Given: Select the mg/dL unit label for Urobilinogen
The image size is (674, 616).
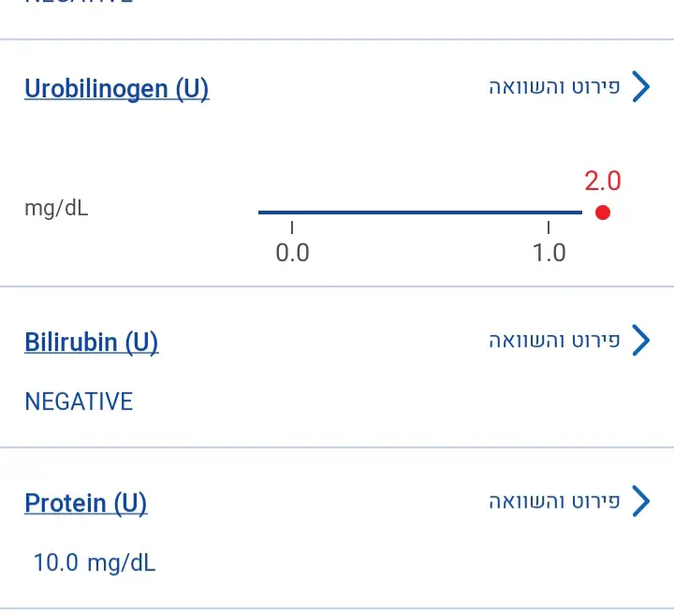Looking at the screenshot, I should point(56,208).
